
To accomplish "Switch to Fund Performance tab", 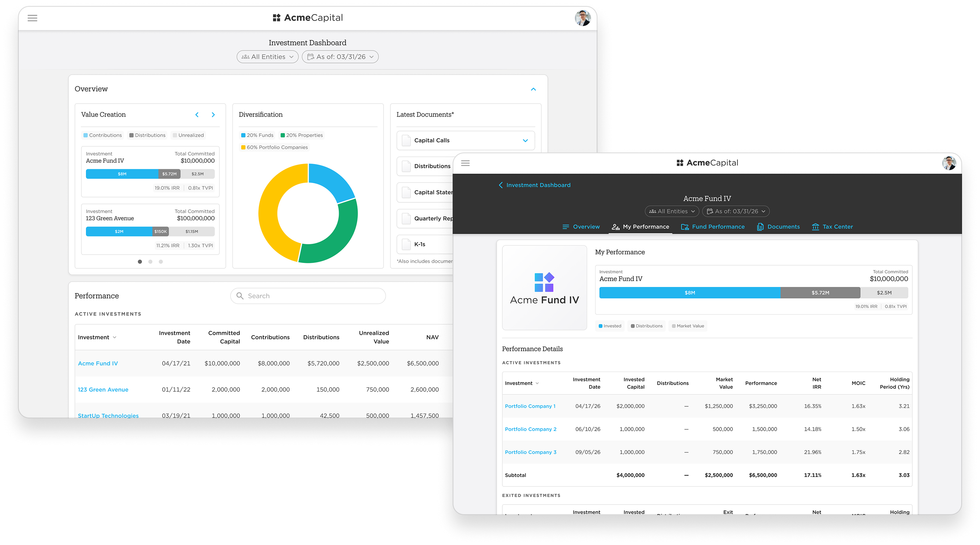I will (x=713, y=227).
